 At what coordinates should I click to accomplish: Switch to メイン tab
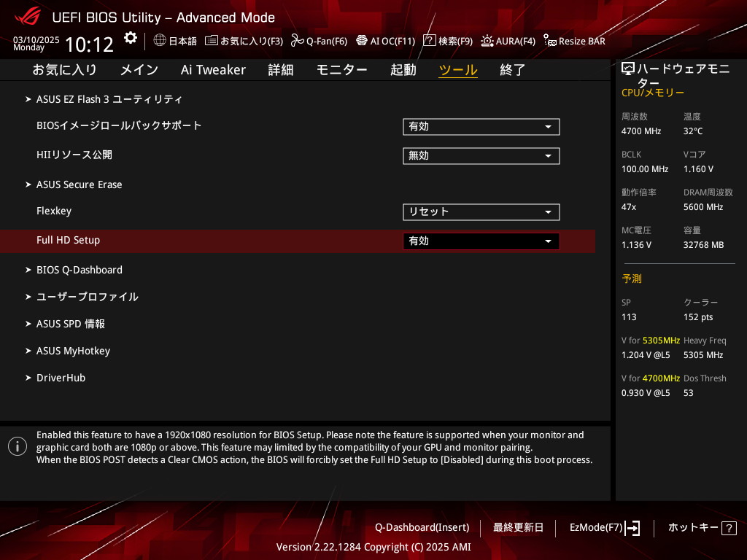pyautogui.click(x=139, y=70)
